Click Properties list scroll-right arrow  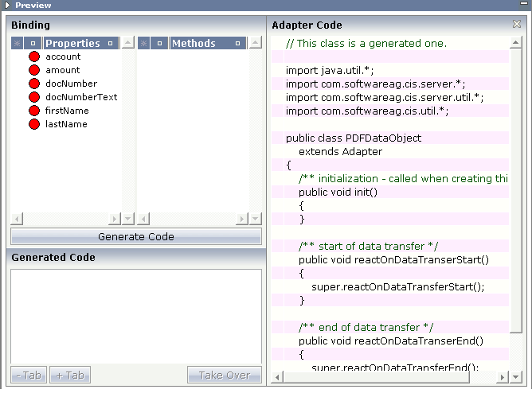click(114, 219)
